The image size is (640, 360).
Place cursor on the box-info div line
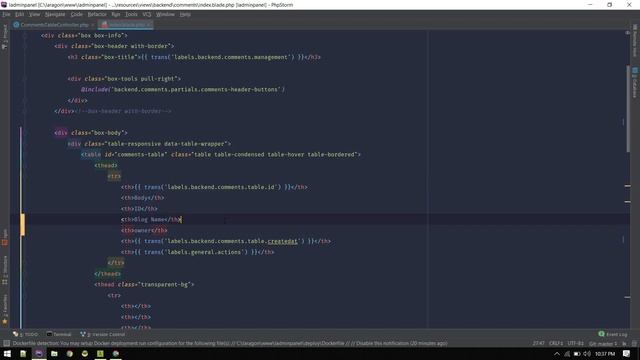[84, 36]
